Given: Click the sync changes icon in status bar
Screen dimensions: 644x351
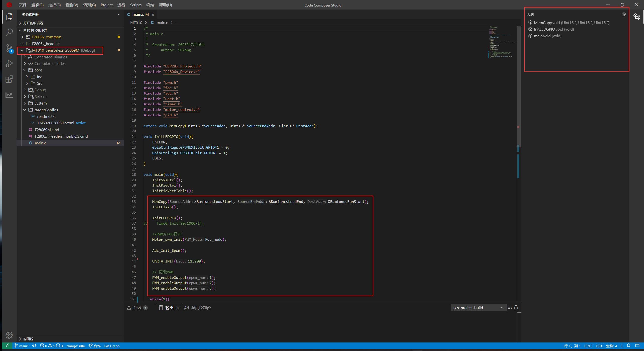Looking at the screenshot, I should 34,346.
